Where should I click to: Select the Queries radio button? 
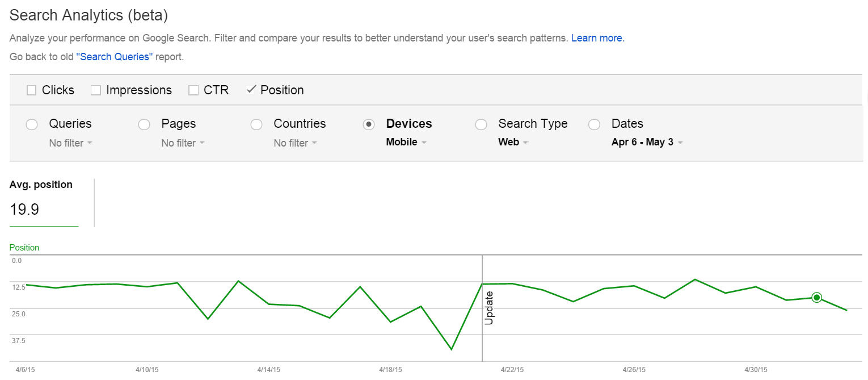coord(32,124)
